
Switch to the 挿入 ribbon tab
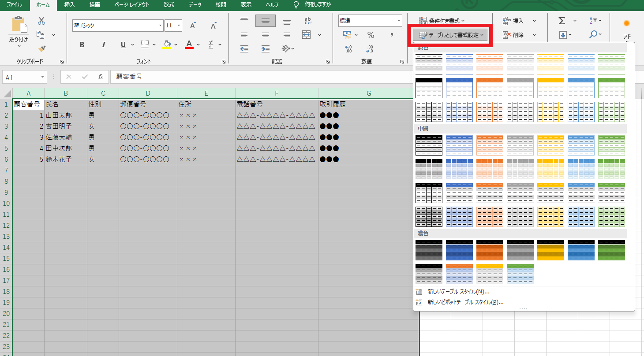tap(69, 5)
